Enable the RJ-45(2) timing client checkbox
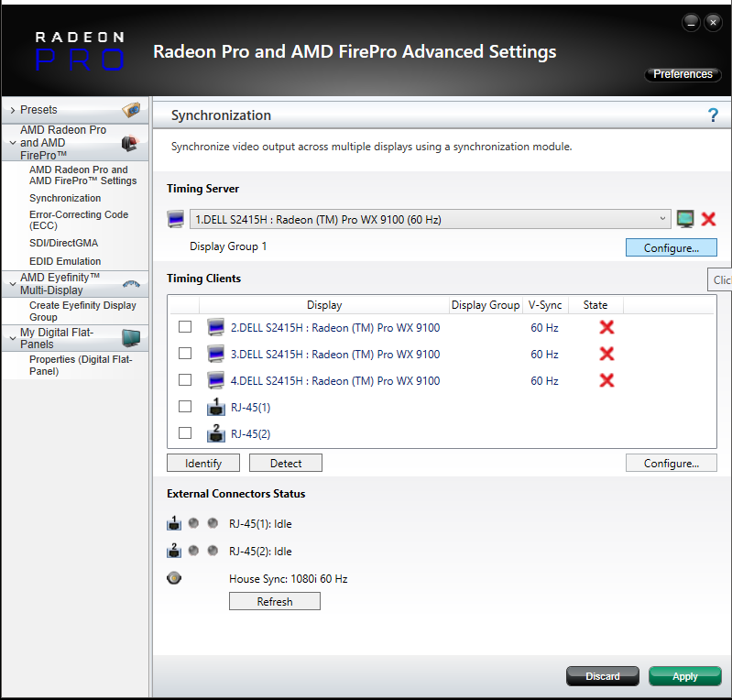 (185, 432)
